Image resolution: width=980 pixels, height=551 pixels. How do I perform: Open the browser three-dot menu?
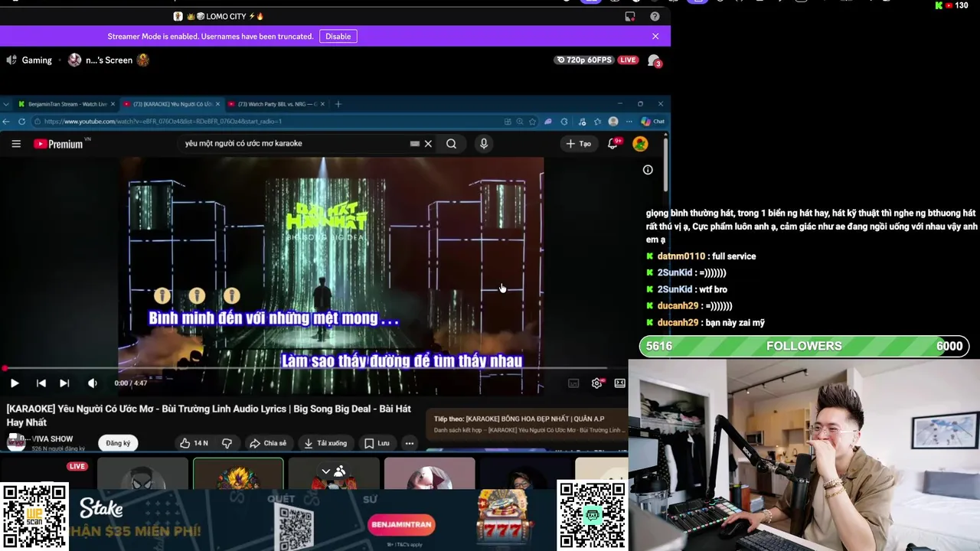(629, 122)
